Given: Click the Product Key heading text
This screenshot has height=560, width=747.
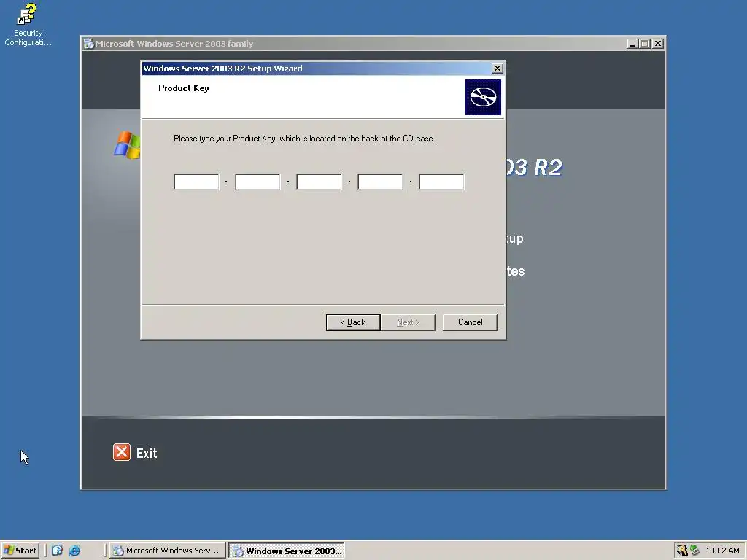Looking at the screenshot, I should tap(183, 88).
